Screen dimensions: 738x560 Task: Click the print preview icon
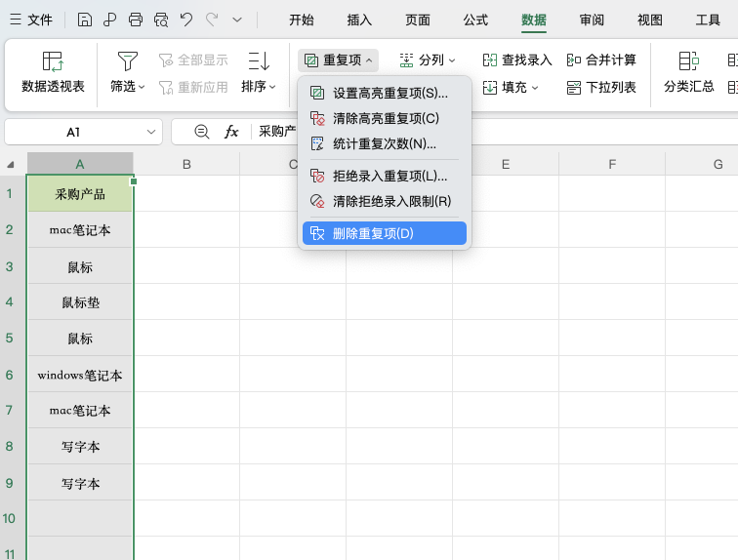161,20
